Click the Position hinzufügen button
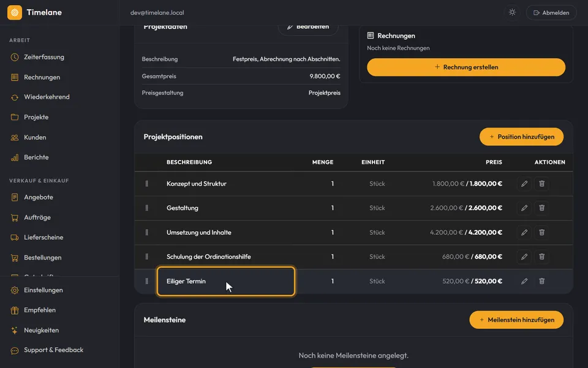The image size is (588, 368). 521,137
